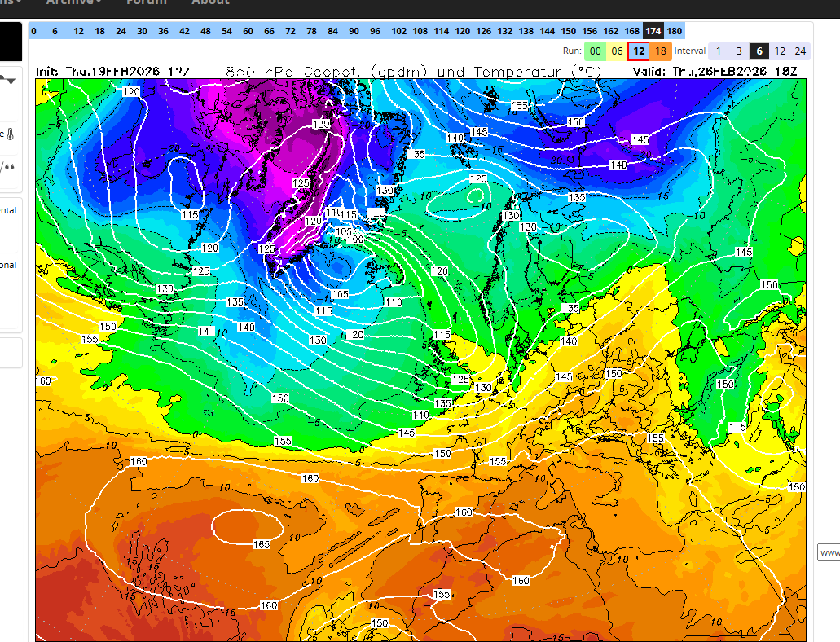Jump to forecast hour 36

pyautogui.click(x=163, y=31)
